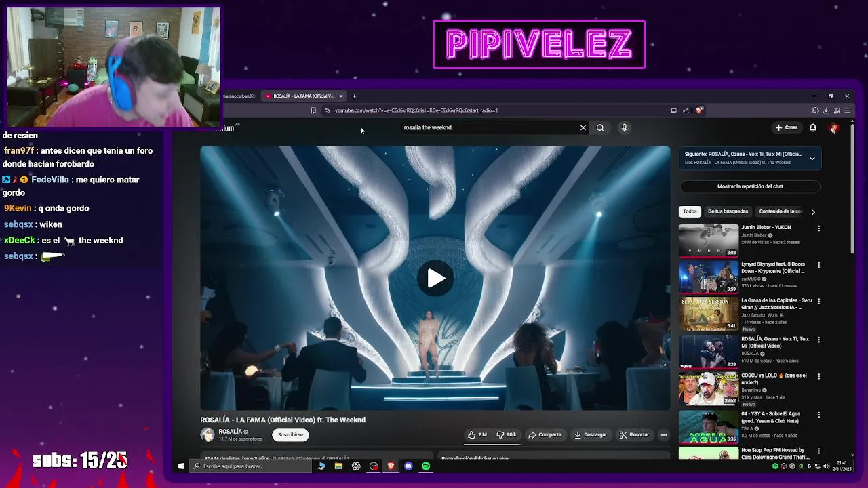Open COSCU vs LOLO video thumbnail
Screen dimensions: 868x488
(709, 388)
